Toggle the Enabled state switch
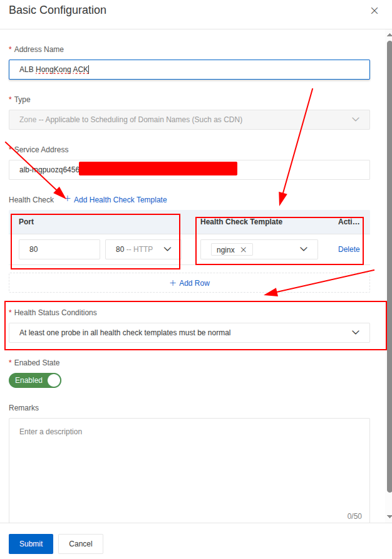This screenshot has height=559, width=392. [35, 380]
